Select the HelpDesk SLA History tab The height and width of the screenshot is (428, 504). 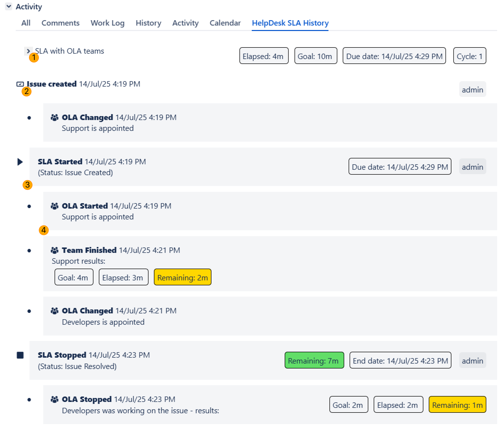point(290,23)
